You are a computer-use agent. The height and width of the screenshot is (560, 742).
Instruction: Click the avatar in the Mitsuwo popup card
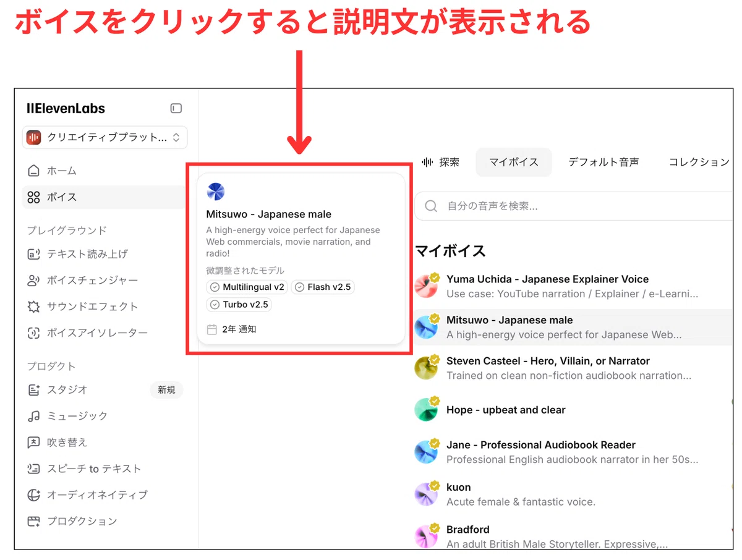point(216,192)
